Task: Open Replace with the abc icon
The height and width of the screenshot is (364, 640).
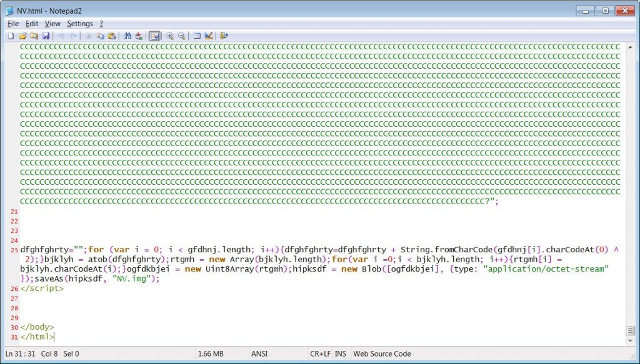Action: coord(139,36)
